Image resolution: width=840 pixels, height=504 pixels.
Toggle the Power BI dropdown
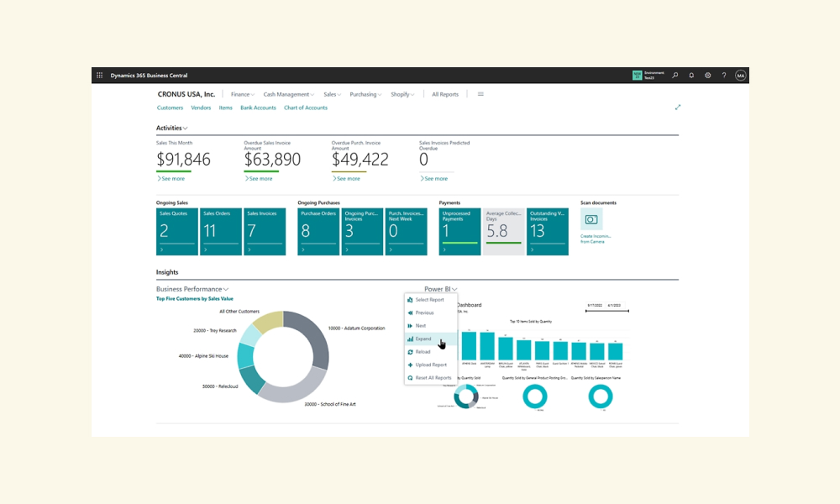click(x=440, y=289)
